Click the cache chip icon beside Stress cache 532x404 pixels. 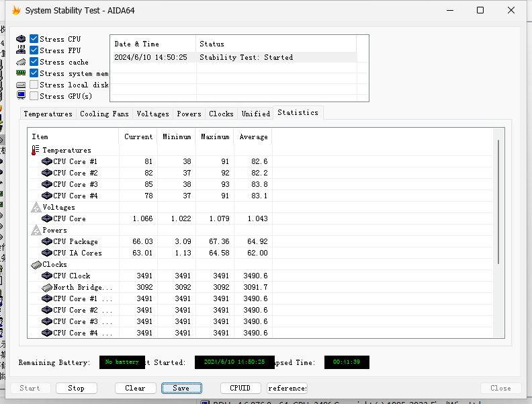tap(21, 62)
